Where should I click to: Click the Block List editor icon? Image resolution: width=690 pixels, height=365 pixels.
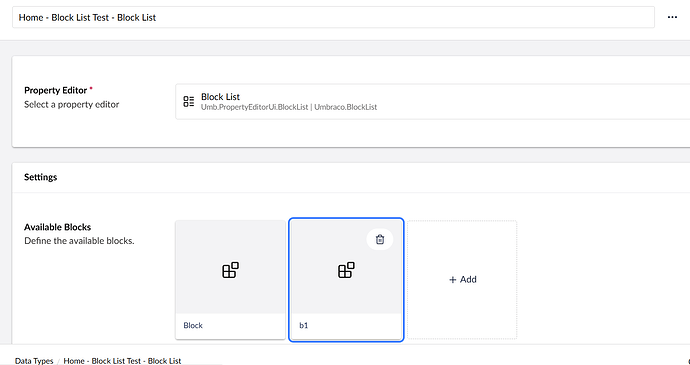[x=189, y=101]
